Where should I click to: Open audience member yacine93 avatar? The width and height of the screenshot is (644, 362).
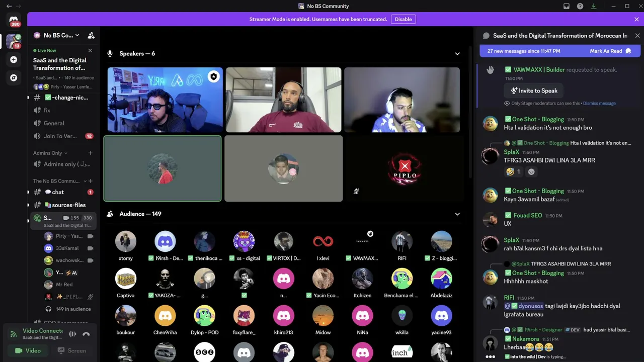(x=441, y=316)
